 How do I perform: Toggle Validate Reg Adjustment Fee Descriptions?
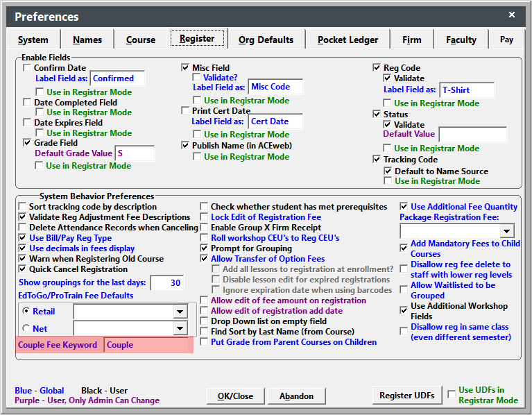[x=22, y=217]
